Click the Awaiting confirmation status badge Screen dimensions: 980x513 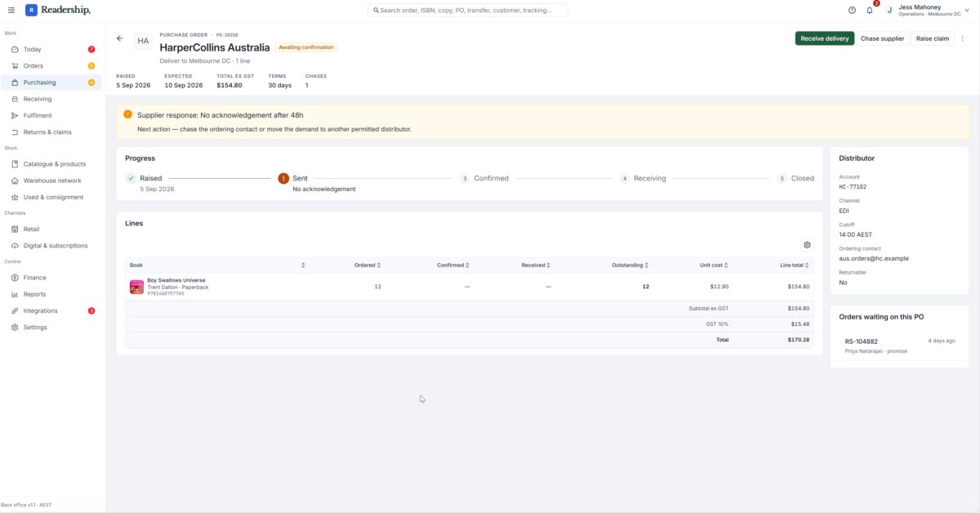click(x=306, y=47)
